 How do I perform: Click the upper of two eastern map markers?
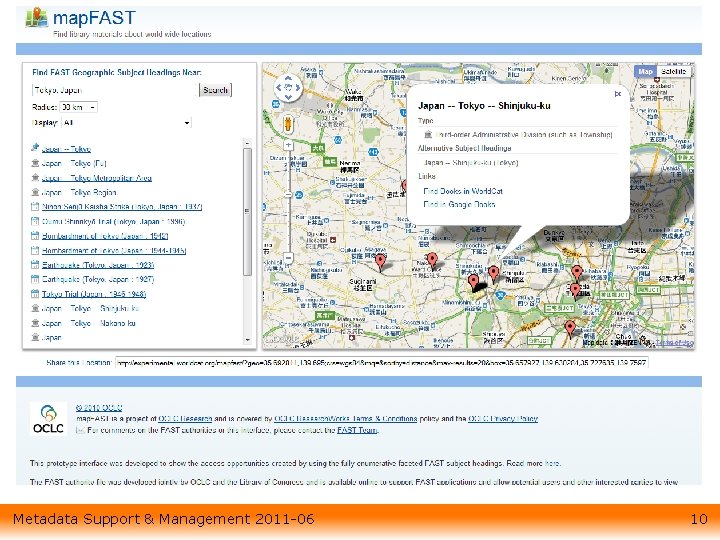(577, 273)
